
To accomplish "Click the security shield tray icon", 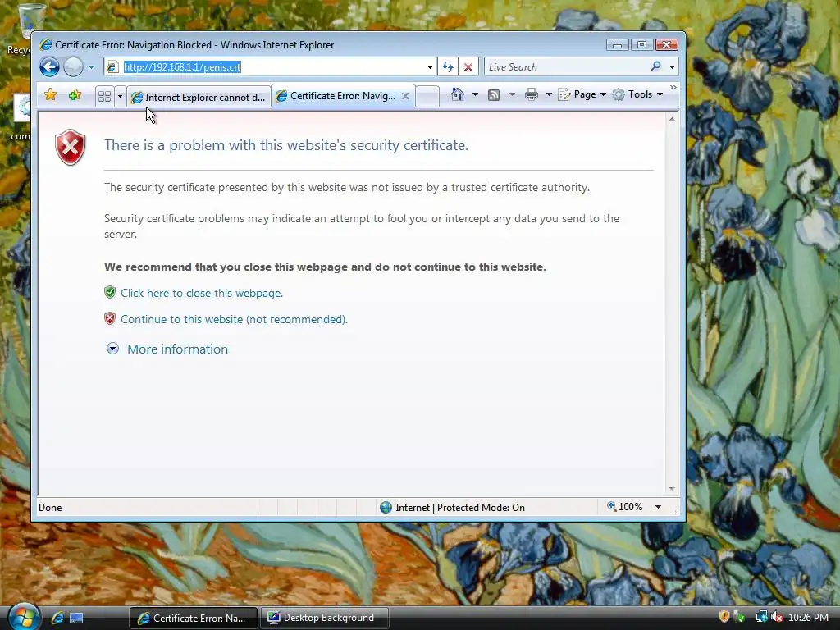I will (x=724, y=617).
